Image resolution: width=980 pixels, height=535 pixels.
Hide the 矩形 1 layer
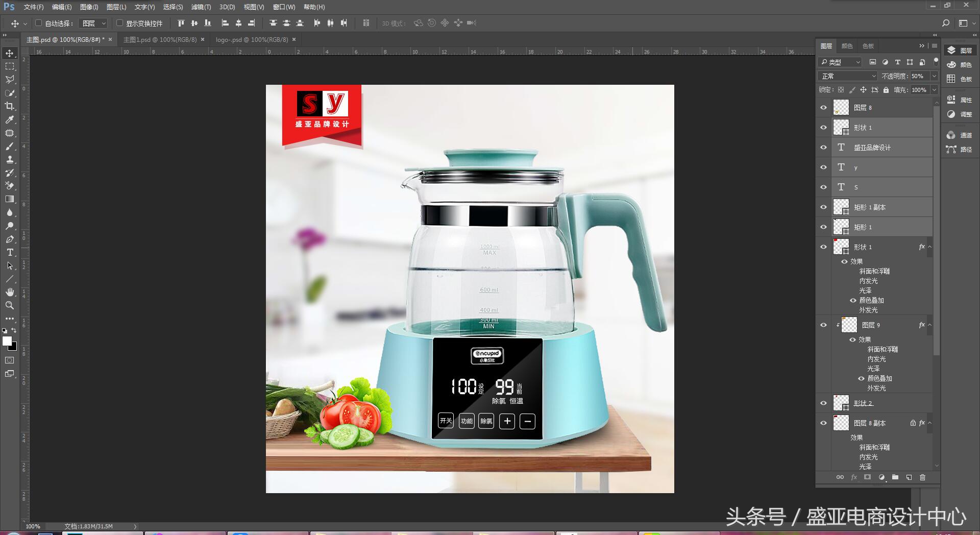pyautogui.click(x=823, y=227)
